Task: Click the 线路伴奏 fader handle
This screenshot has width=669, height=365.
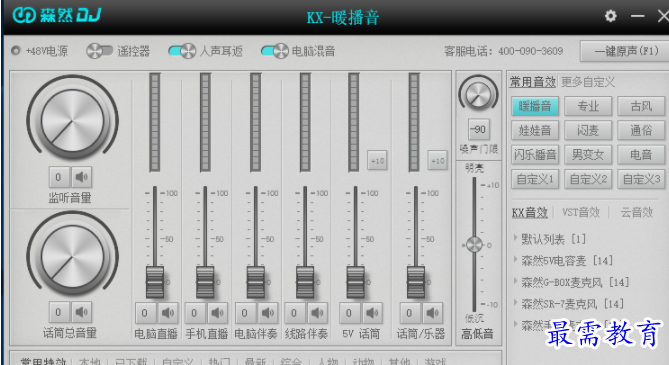Action: 305,282
